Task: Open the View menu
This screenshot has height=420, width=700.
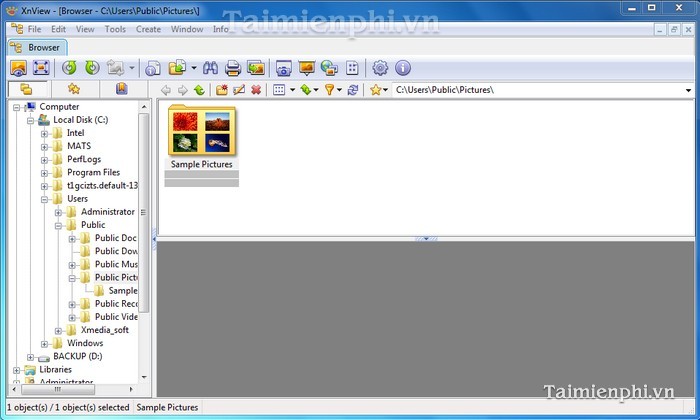Action: pyautogui.click(x=85, y=29)
